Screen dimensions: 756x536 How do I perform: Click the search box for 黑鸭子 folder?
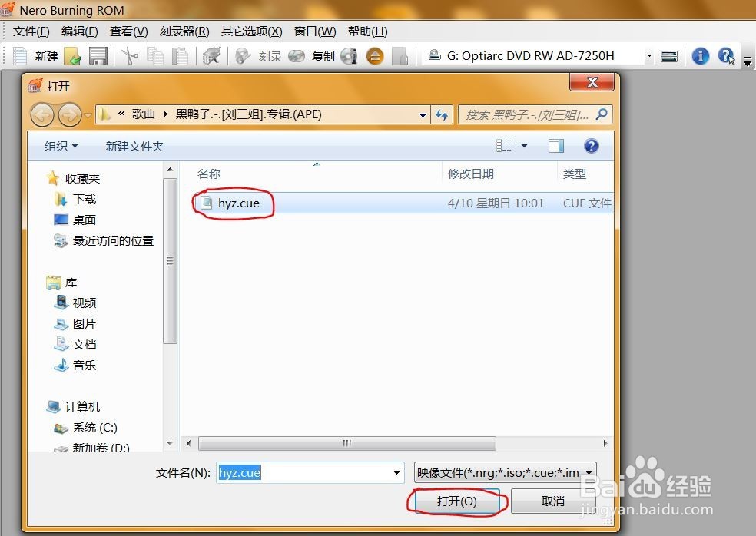(x=535, y=114)
